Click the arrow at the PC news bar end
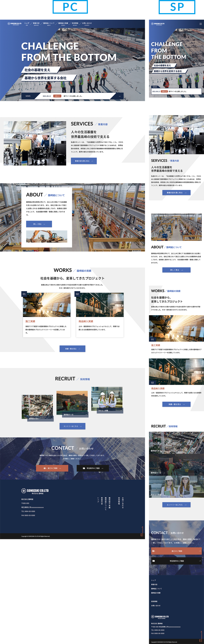204x644 pixels. (119, 96)
